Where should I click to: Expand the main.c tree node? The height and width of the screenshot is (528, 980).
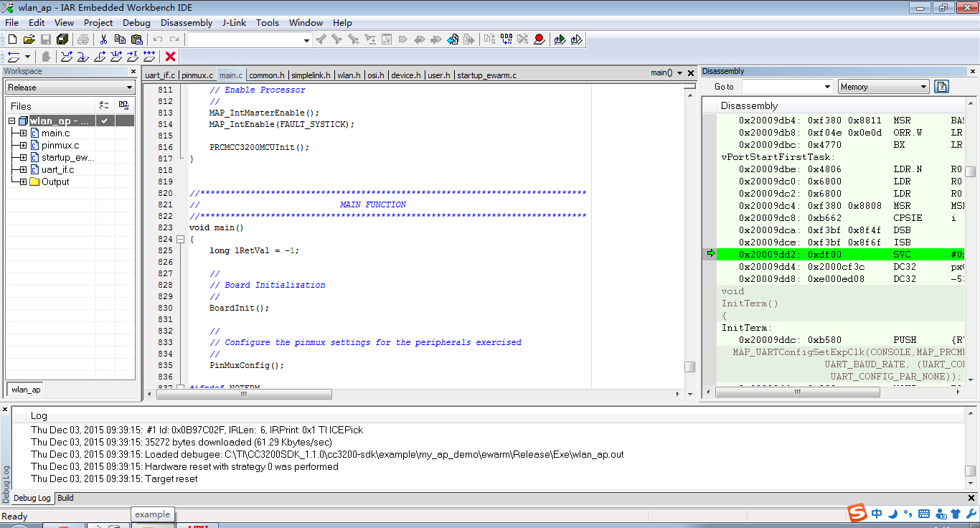(x=23, y=133)
